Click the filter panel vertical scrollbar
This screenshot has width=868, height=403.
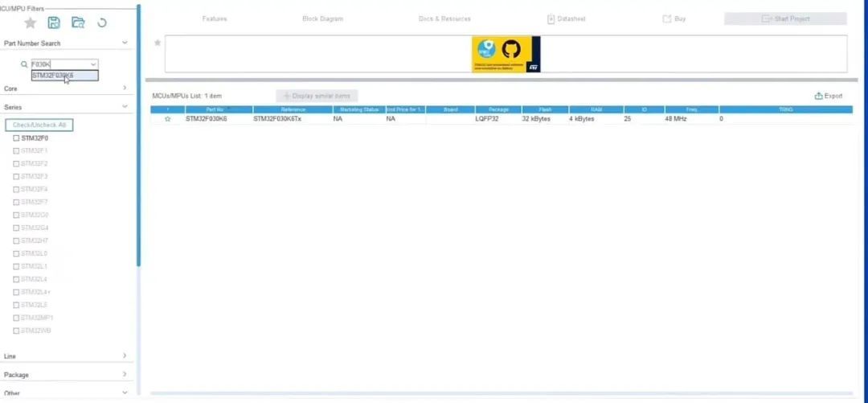pyautogui.click(x=139, y=136)
